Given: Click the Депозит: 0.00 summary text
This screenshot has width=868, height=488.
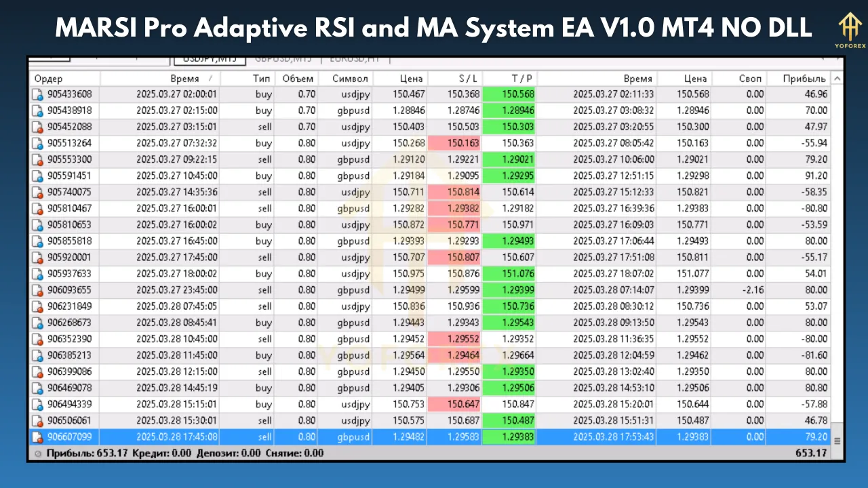Looking at the screenshot, I should click(227, 453).
